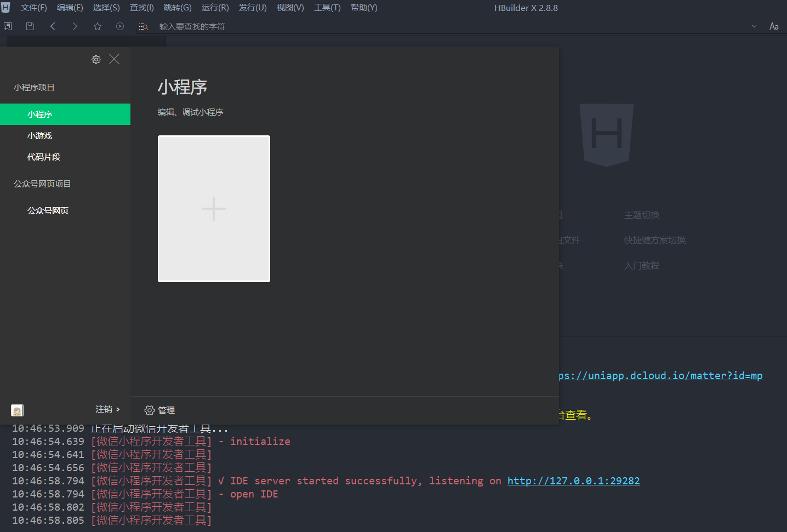
Task: Open the 编辑(E) menu
Action: [x=70, y=8]
